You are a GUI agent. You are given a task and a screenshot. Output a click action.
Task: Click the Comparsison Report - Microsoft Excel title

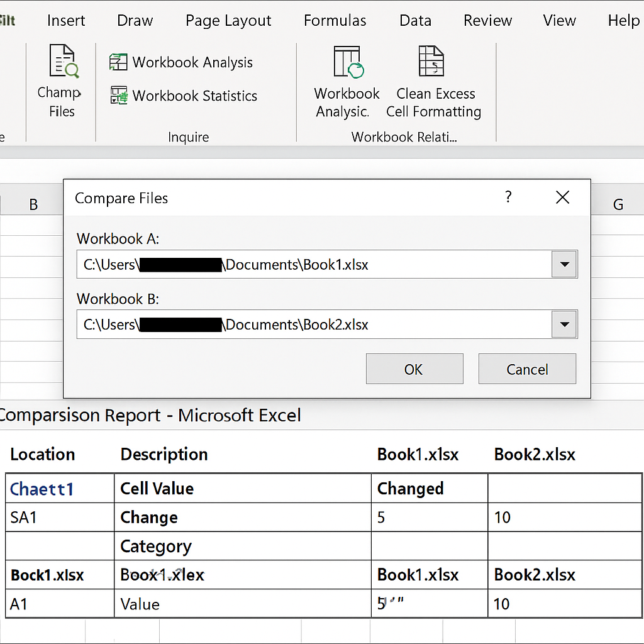(150, 415)
